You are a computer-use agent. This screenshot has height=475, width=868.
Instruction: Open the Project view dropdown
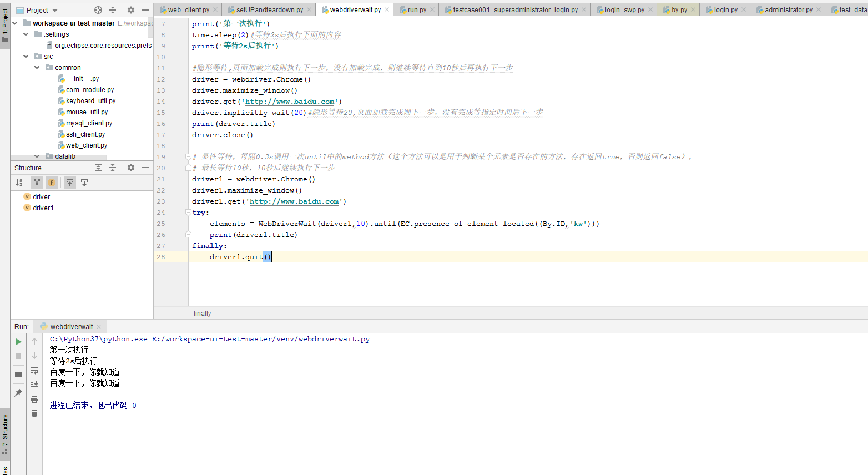pyautogui.click(x=37, y=10)
